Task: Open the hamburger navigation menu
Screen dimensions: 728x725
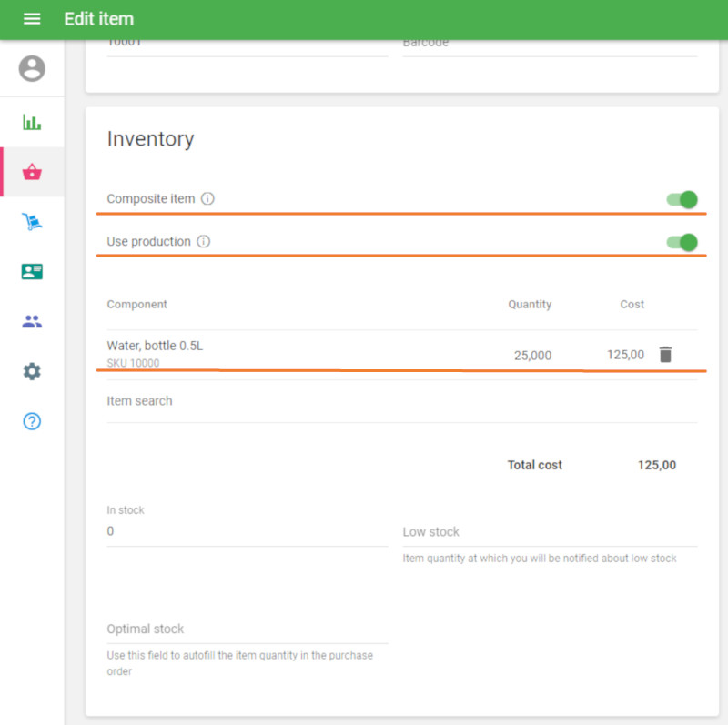Action: (32, 19)
